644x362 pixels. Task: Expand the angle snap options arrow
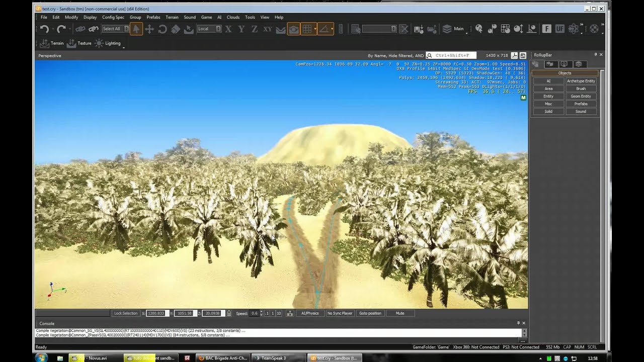tap(332, 29)
